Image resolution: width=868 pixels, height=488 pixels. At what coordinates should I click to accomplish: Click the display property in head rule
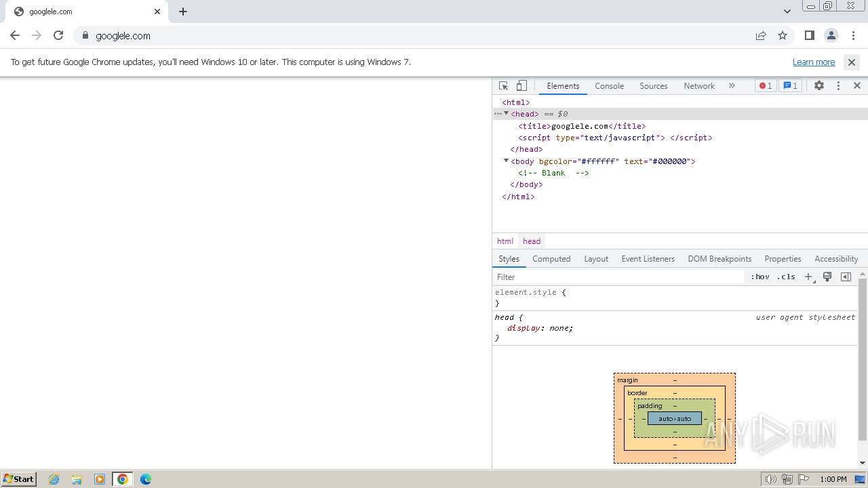pyautogui.click(x=524, y=328)
